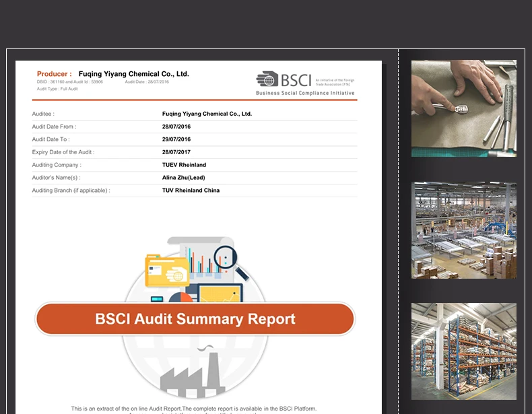Image resolution: width=532 pixels, height=414 pixels.
Task: Click the Audit Type : Full Audit text
Action: [x=57, y=89]
